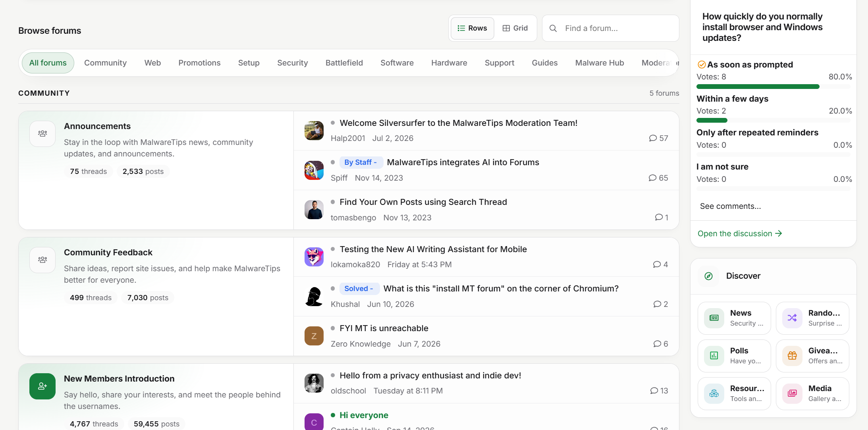Open the Giveaways discover card
Screen dimensions: 868x430
click(x=812, y=356)
